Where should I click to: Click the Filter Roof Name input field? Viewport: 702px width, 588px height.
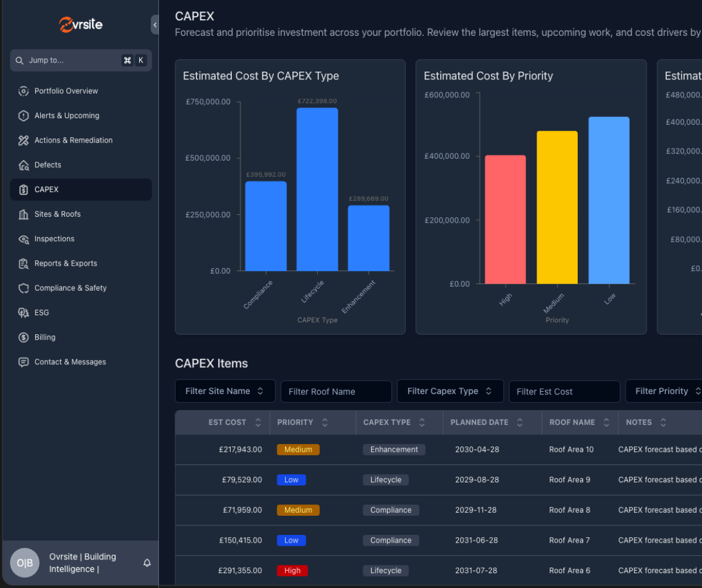[336, 391]
